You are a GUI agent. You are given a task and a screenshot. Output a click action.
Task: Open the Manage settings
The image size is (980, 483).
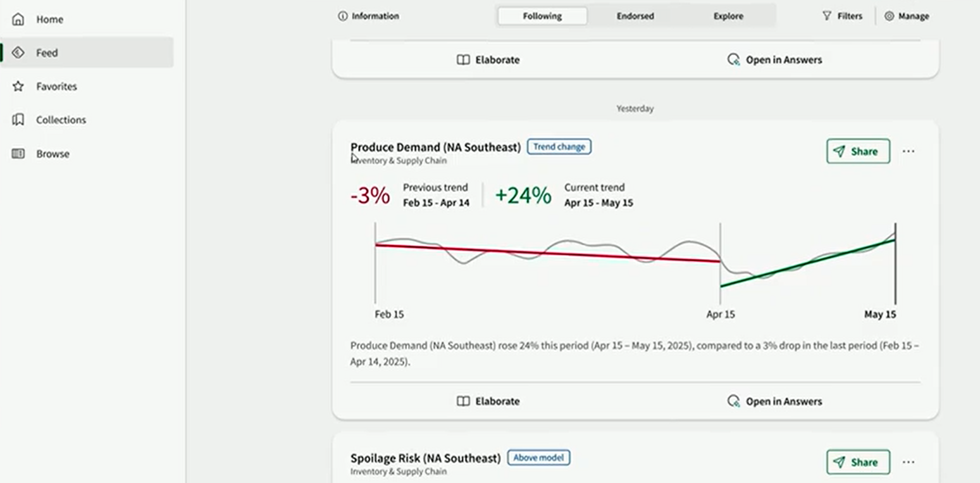click(907, 16)
